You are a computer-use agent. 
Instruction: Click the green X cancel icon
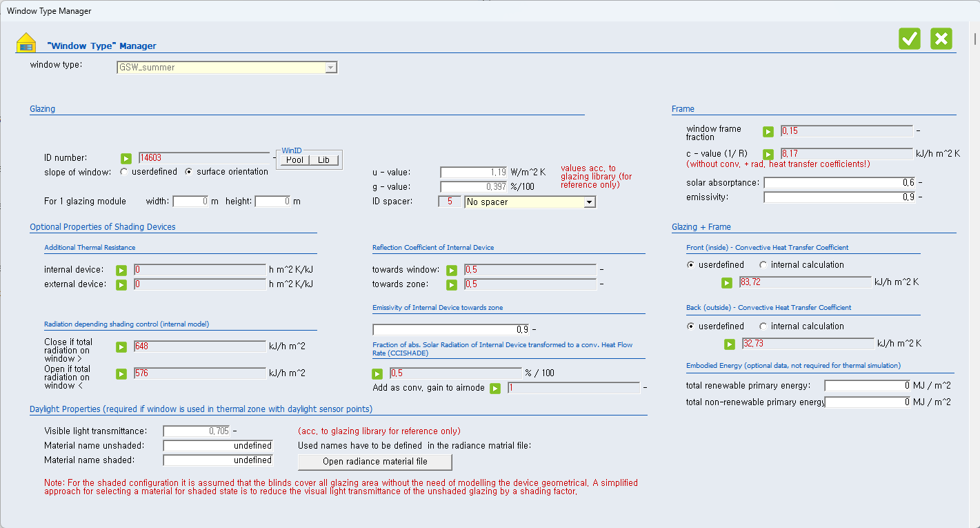point(941,39)
